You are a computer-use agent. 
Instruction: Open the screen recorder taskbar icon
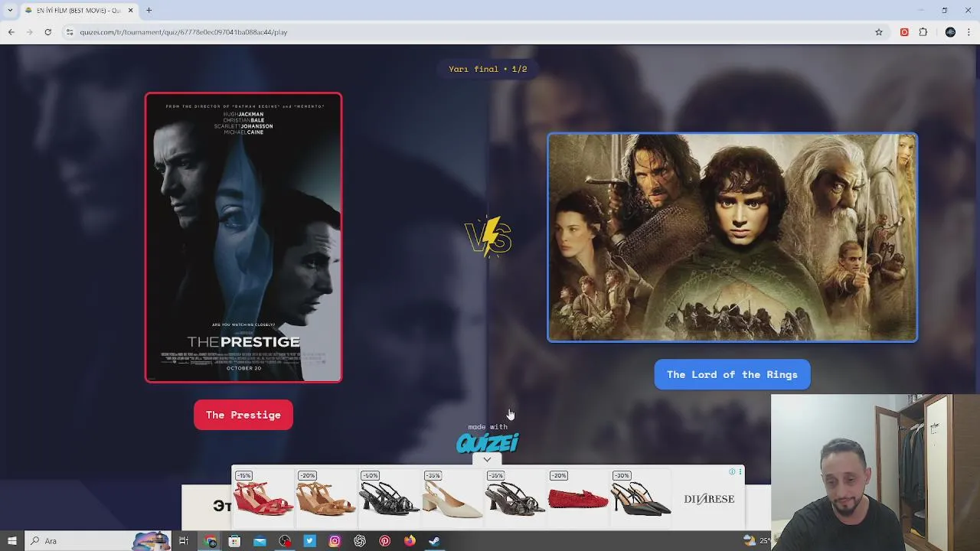[x=285, y=541]
